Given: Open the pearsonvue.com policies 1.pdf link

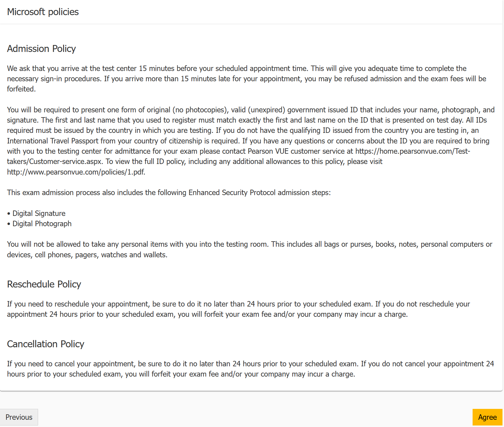Looking at the screenshot, I should tap(76, 172).
